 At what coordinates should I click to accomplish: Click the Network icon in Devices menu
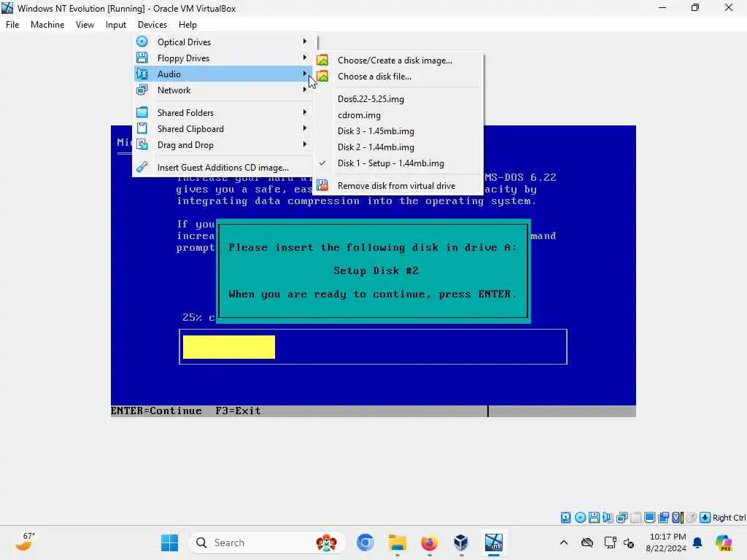click(142, 90)
